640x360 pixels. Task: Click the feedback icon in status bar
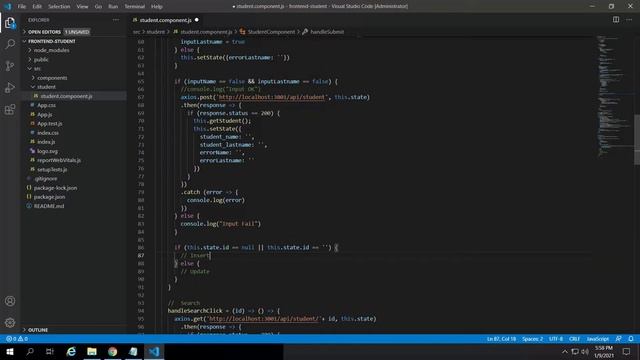pyautogui.click(x=619, y=339)
